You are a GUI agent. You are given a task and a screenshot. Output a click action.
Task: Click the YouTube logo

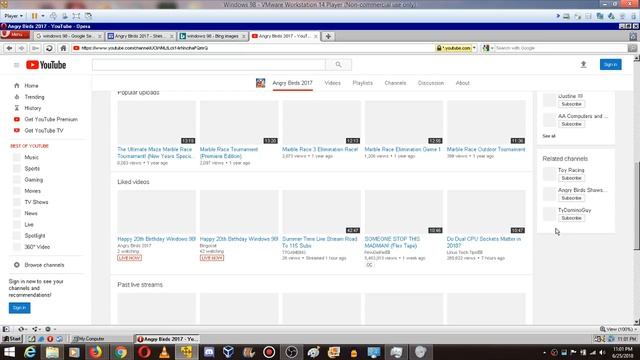point(46,65)
